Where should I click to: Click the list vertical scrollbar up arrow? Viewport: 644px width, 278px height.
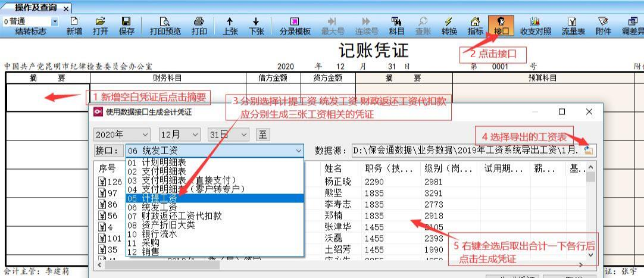[590, 167]
